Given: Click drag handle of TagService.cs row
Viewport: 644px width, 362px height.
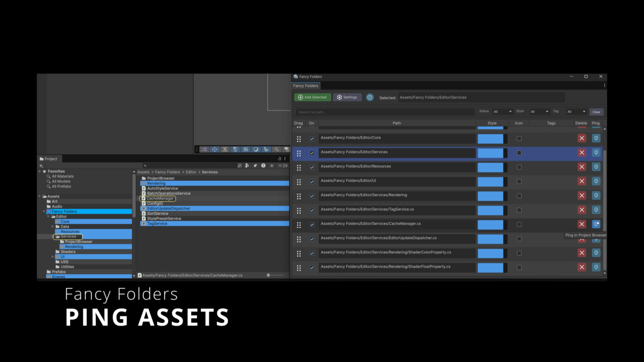Looking at the screenshot, I should (x=299, y=210).
